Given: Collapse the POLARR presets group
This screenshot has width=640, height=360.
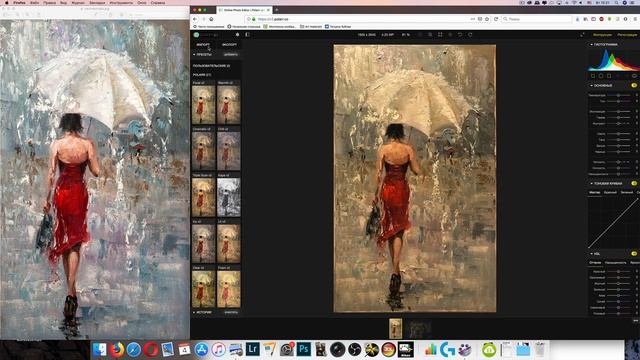Looking at the screenshot, I should pyautogui.click(x=202, y=75).
